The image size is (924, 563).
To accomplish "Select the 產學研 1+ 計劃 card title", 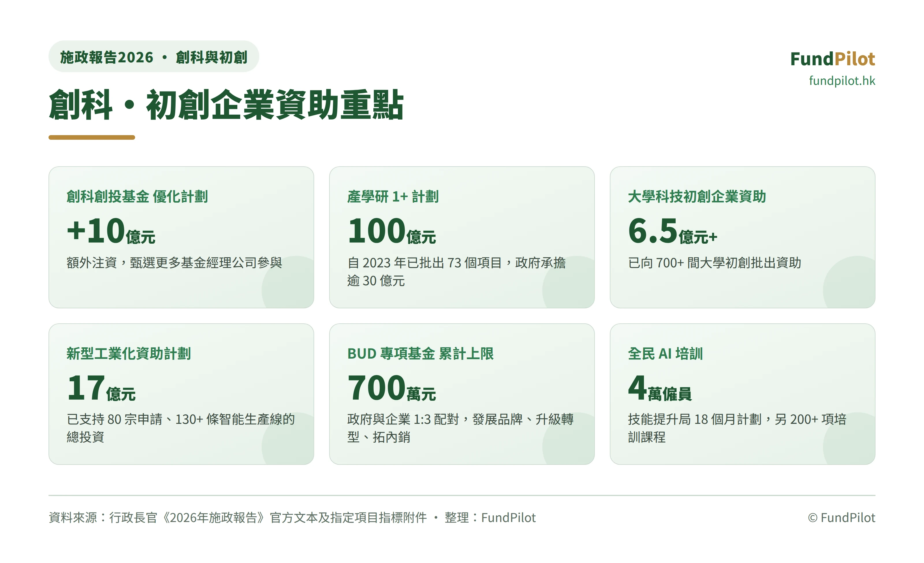I will [x=393, y=196].
